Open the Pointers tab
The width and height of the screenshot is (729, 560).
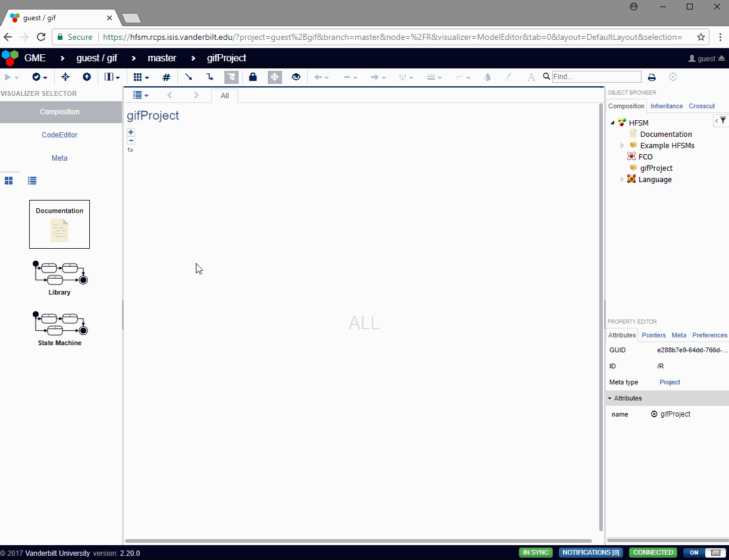[653, 335]
